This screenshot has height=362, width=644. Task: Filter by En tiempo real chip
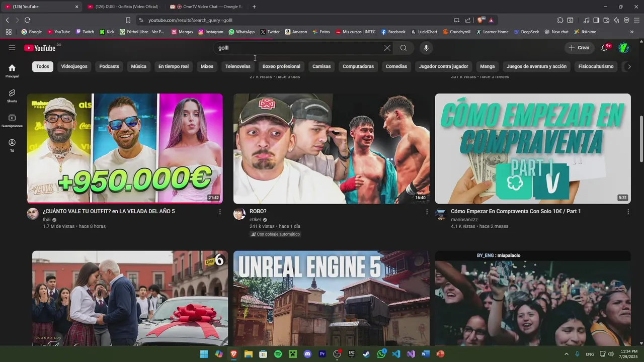(x=174, y=66)
